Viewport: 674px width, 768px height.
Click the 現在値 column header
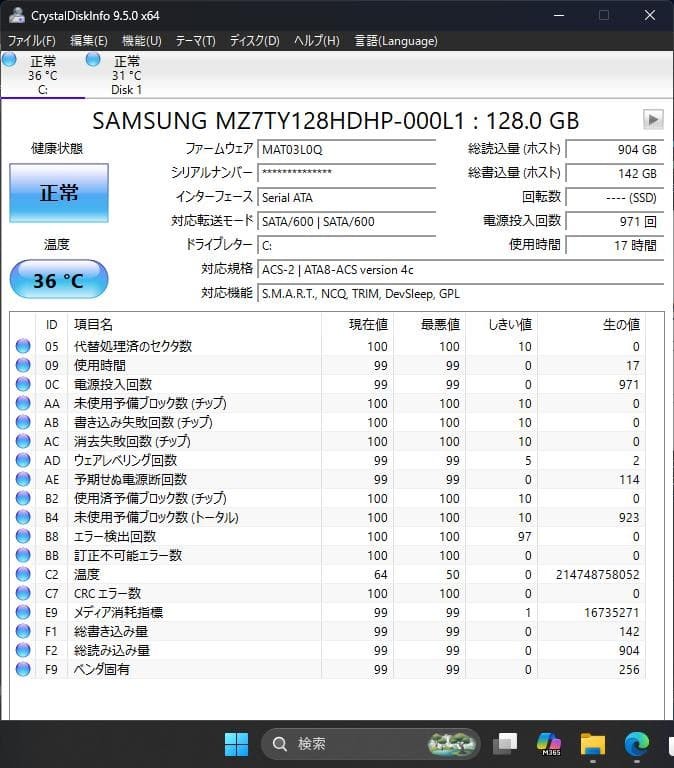368,324
